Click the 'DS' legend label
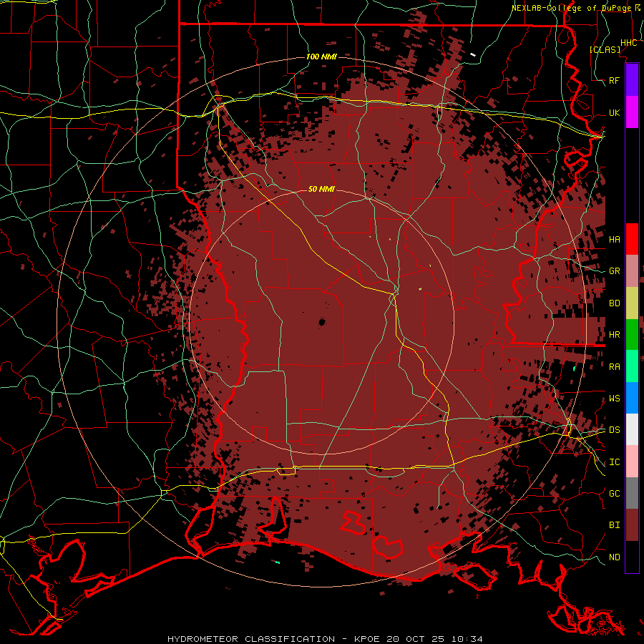 point(614,430)
